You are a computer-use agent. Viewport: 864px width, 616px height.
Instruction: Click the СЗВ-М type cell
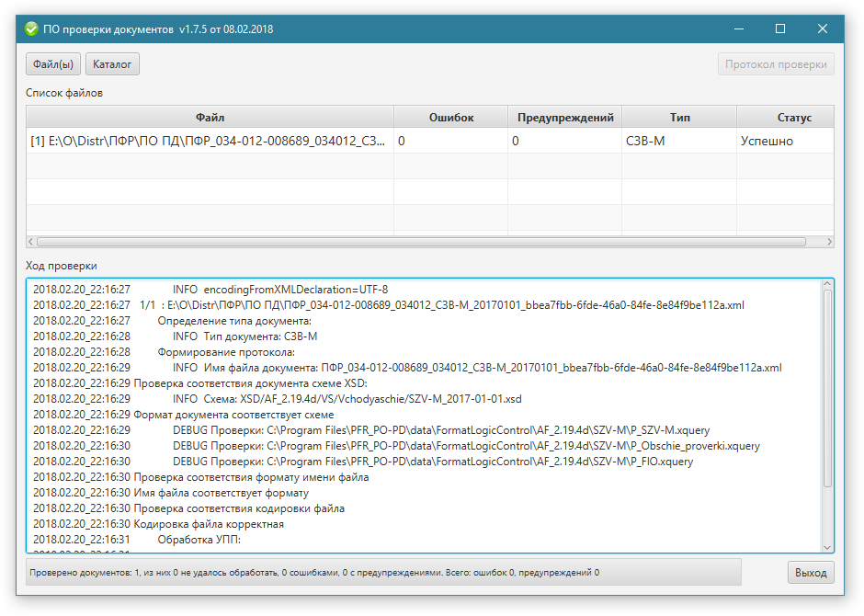pos(679,141)
